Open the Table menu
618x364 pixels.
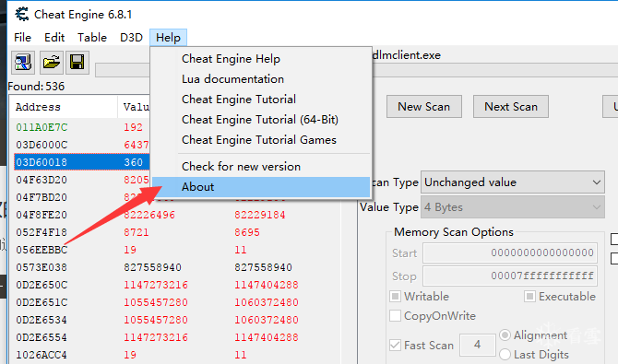pyautogui.click(x=92, y=38)
